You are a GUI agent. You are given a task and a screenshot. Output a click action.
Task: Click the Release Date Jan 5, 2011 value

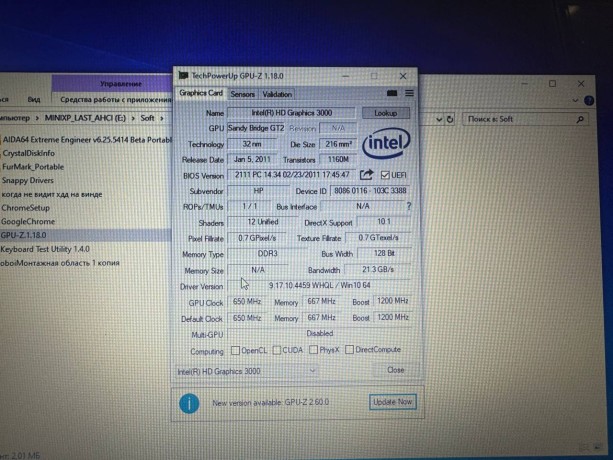252,159
